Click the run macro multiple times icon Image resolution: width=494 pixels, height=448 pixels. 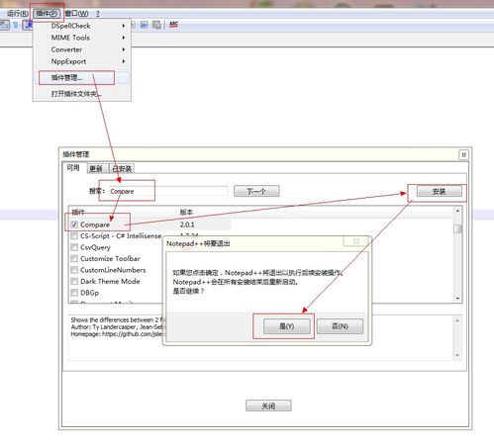click(145, 25)
